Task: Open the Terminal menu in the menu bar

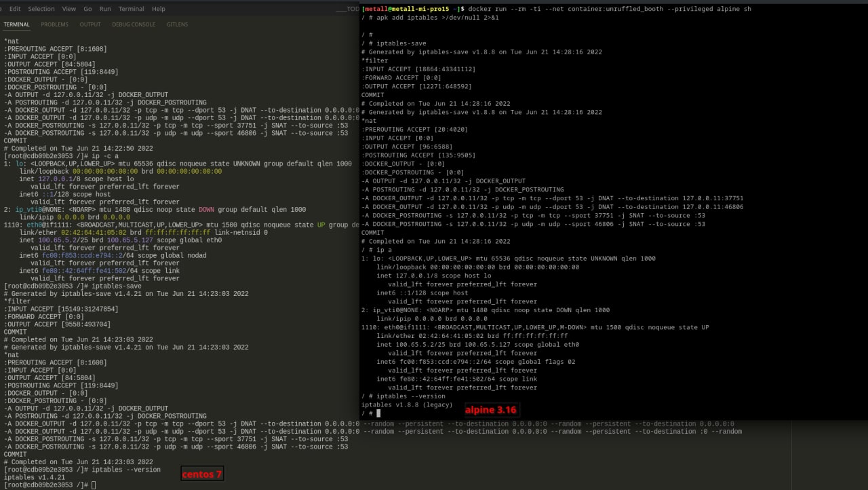Action: click(x=132, y=9)
